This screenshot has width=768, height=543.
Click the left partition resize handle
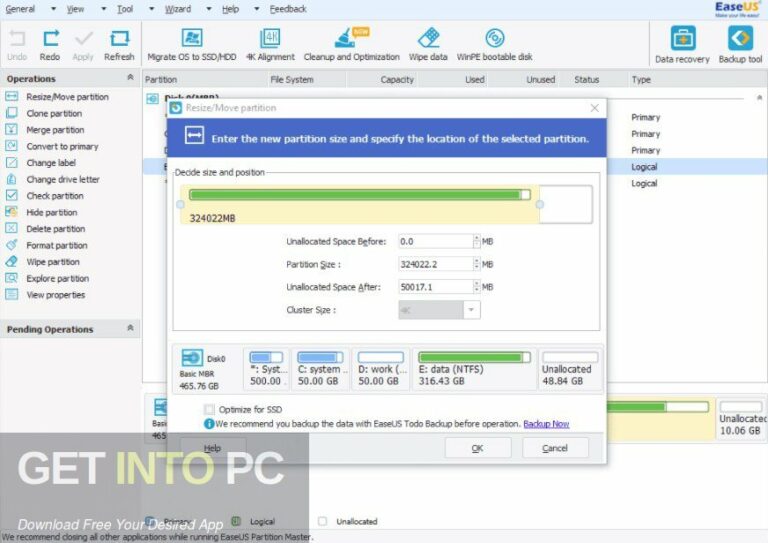click(x=180, y=205)
